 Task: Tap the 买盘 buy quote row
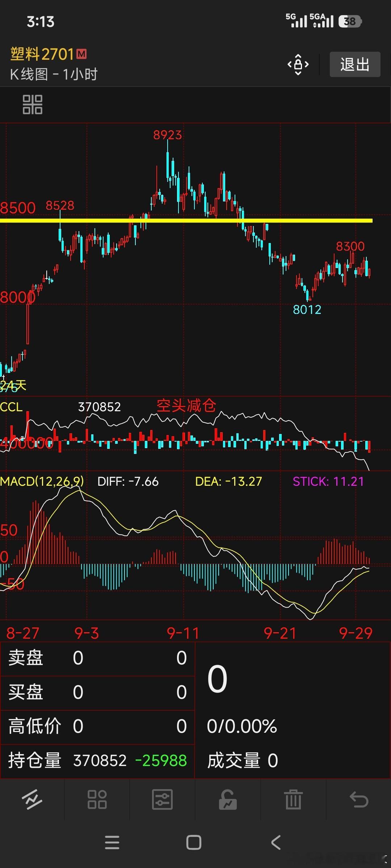point(97,692)
